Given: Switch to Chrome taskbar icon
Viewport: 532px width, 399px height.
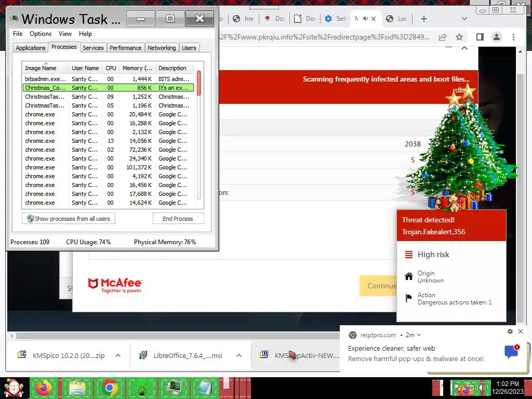Looking at the screenshot, I should [x=109, y=388].
